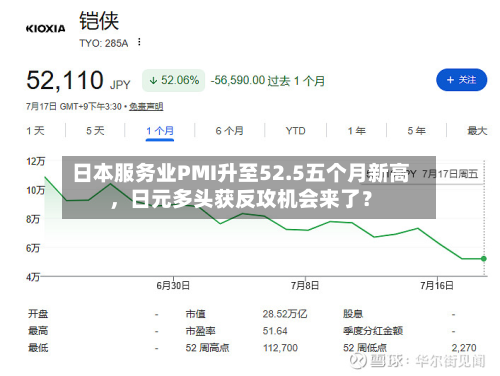Open the 免责声明 disclaimer link
Viewport: 500px width, 376px height.
tap(146, 107)
